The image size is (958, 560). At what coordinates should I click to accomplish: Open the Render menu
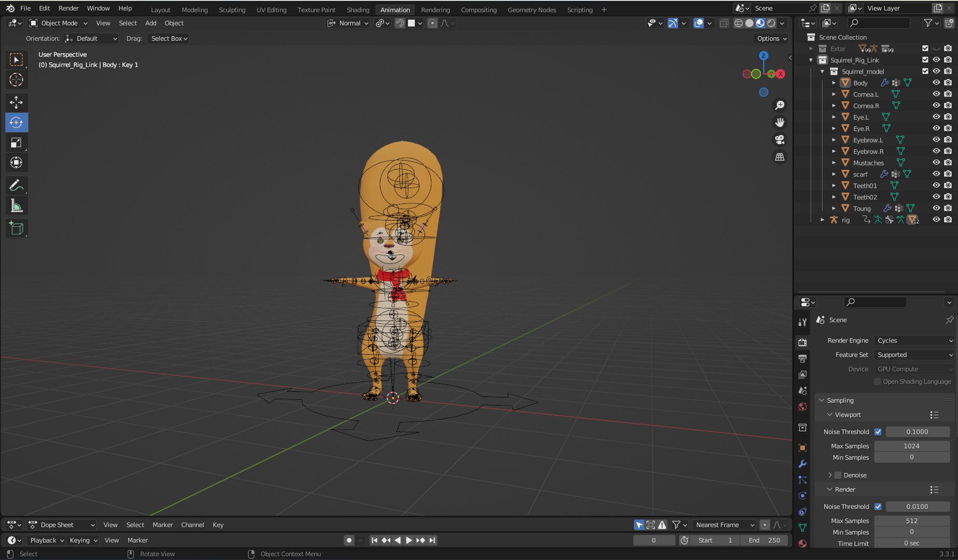tap(68, 8)
